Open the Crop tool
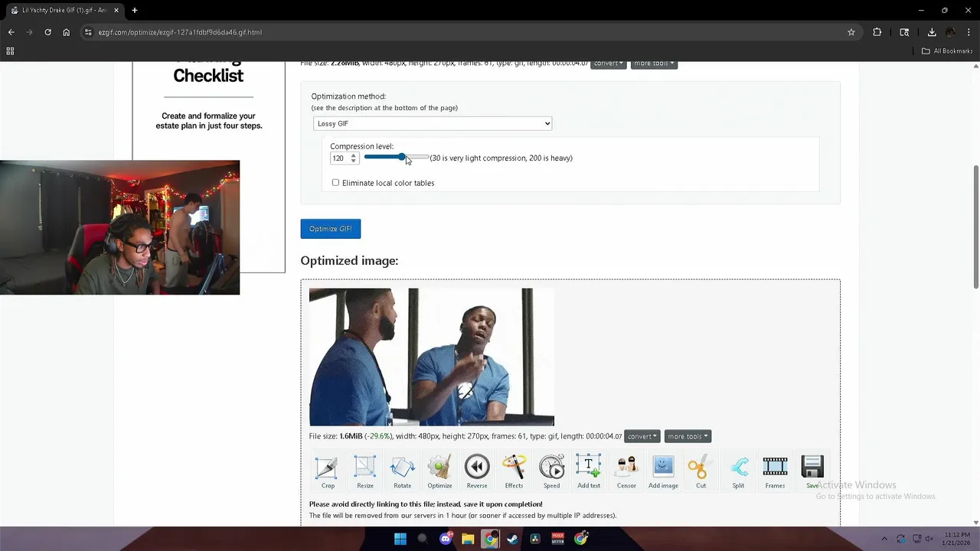Image resolution: width=980 pixels, height=551 pixels. (x=328, y=471)
